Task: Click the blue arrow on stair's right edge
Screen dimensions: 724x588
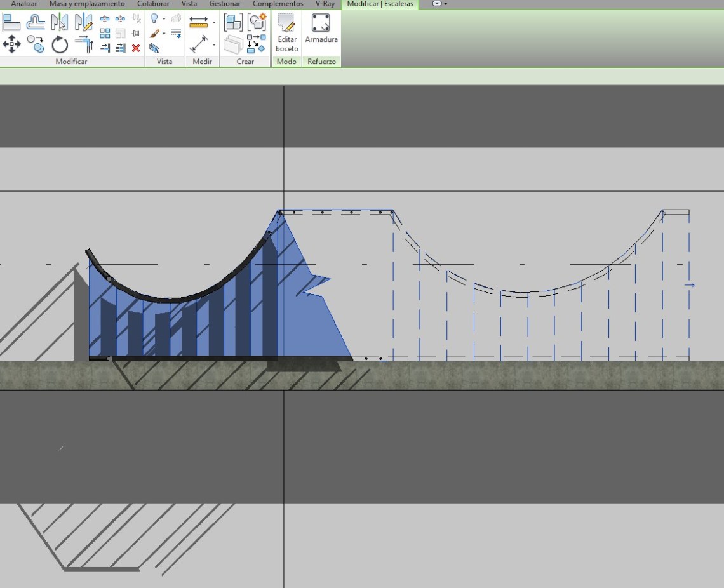Action: [690, 285]
